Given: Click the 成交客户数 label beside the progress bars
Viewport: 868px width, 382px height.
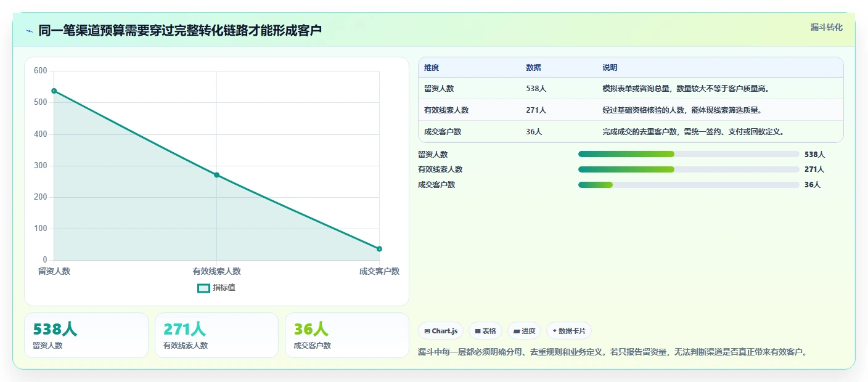Looking at the screenshot, I should (x=436, y=185).
